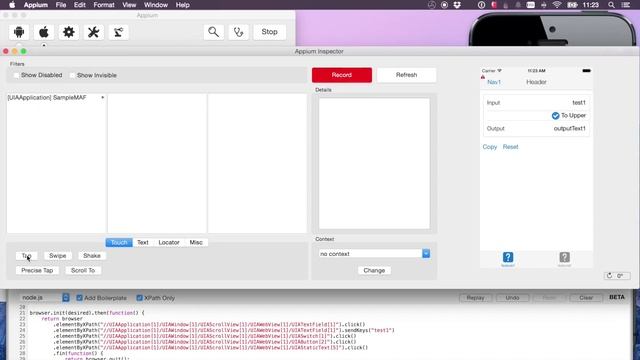Screen dimensions: 640x360
Task: Expand the UIAApplication SampleMAF tree node
Action: [x=102, y=98]
